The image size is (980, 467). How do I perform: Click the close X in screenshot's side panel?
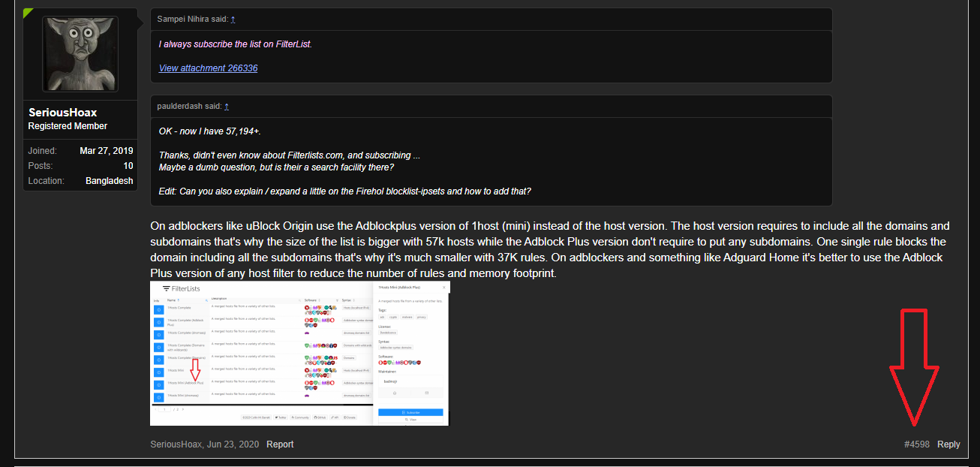(443, 288)
